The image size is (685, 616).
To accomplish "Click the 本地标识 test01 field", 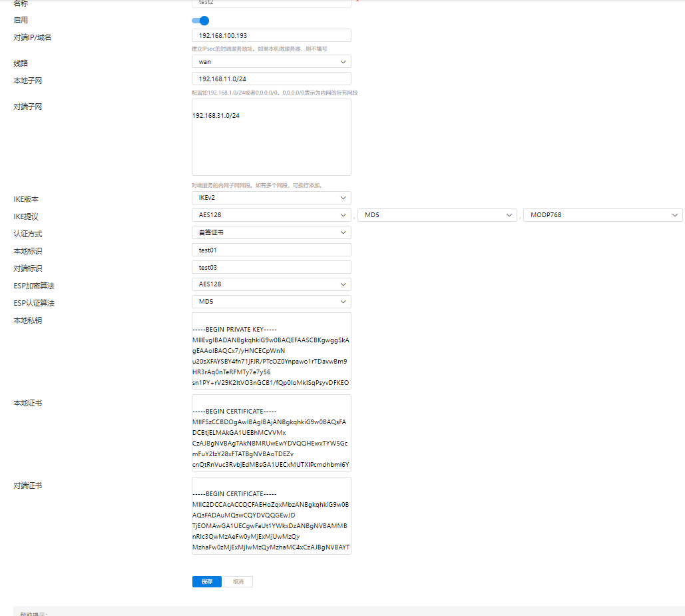I will (x=271, y=250).
